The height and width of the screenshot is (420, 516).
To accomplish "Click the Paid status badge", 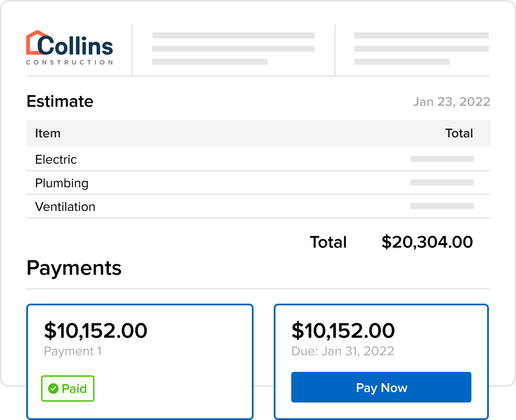I will click(x=68, y=388).
